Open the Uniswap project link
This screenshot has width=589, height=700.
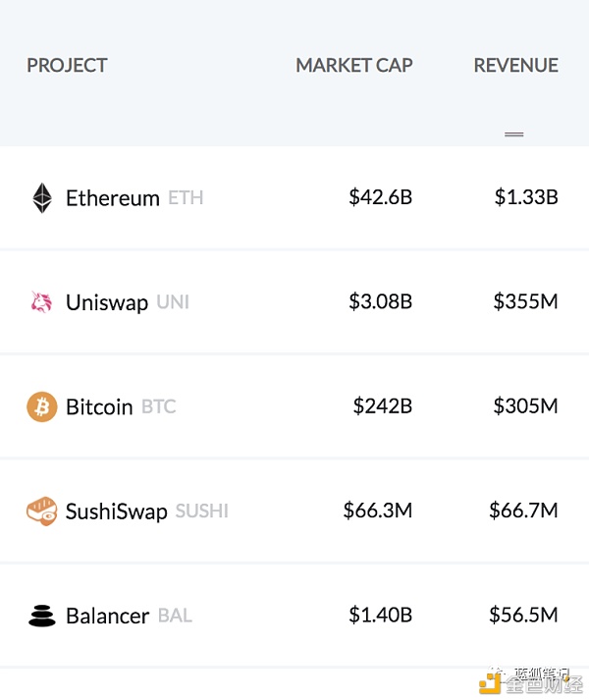tap(107, 302)
